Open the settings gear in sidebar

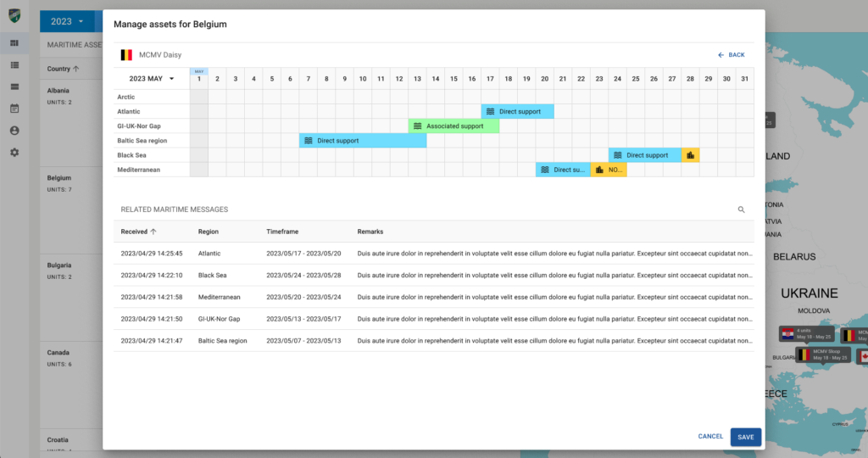click(14, 153)
